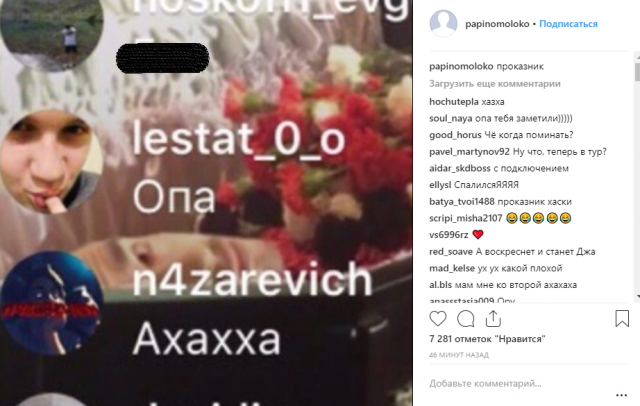640x406 pixels.
Task: Click the lestat_0_o avatar thumbnail in the post image
Action: point(51,162)
